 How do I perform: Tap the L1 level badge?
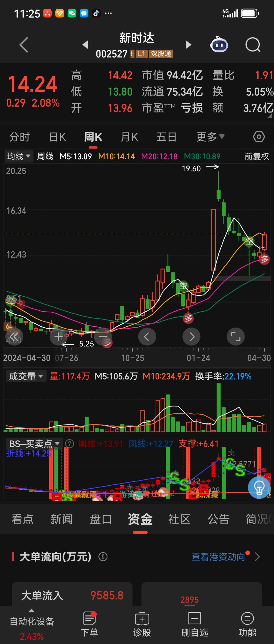[x=141, y=54]
